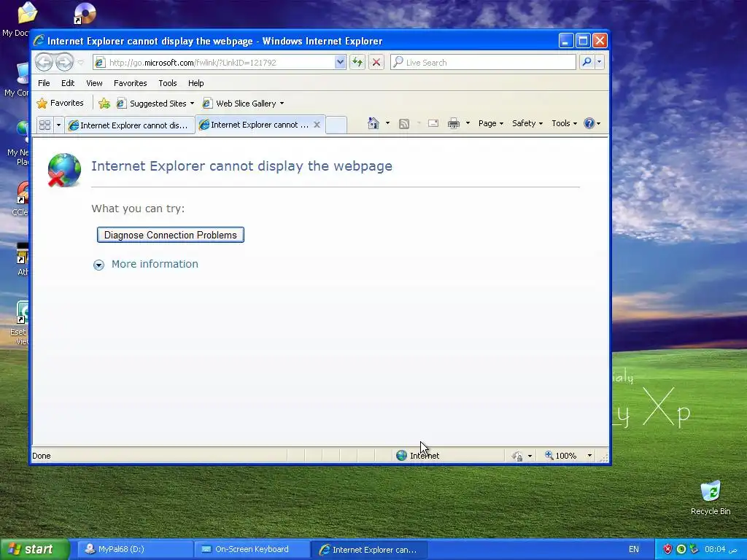Expand More information arrow icon
The image size is (747, 560).
point(98,265)
